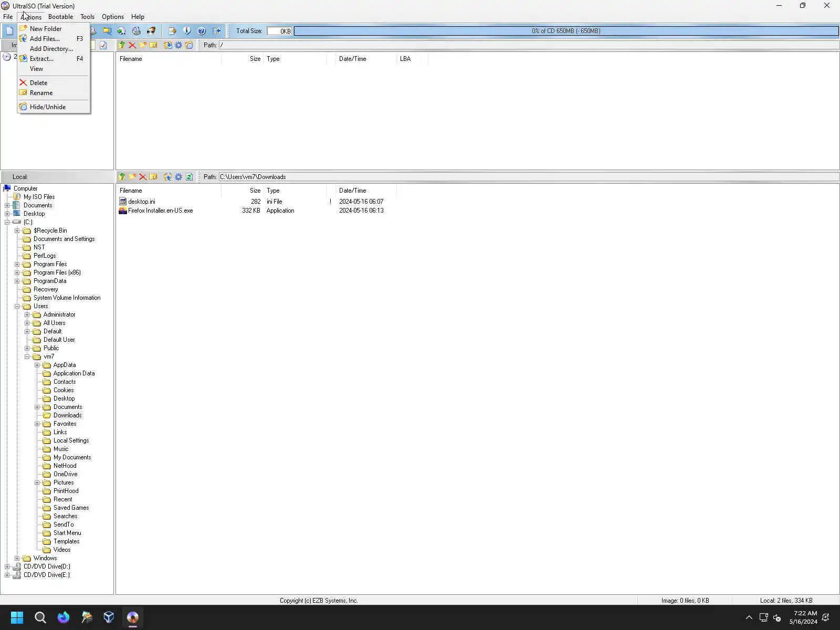Choose Add Directory... menu entry
Screen dimensions: 840x630
[53, 49]
